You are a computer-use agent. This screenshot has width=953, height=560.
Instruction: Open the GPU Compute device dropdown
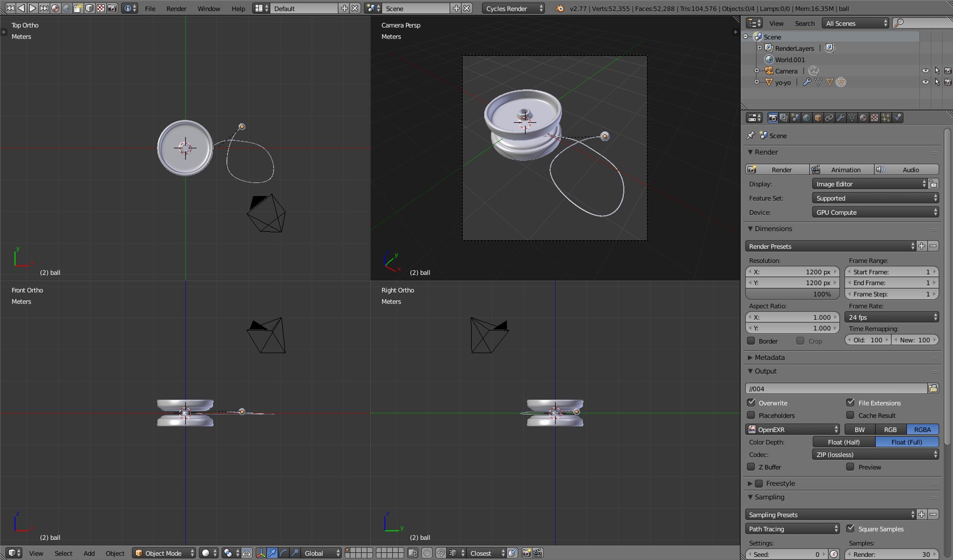click(875, 212)
